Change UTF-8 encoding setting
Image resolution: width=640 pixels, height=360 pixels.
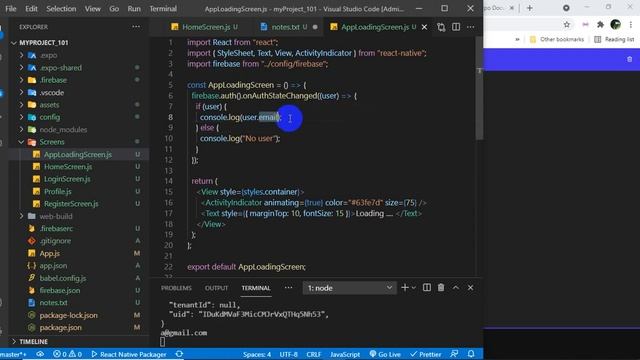coord(288,354)
